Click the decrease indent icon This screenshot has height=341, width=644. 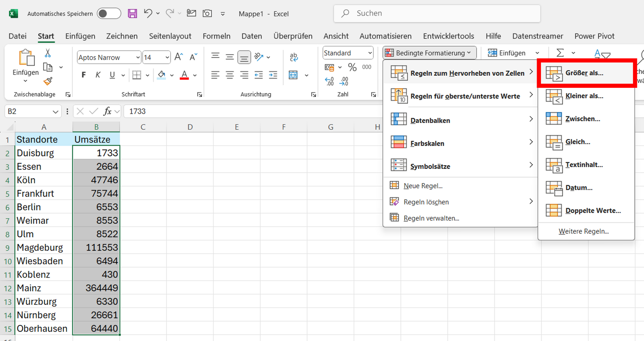tap(259, 75)
